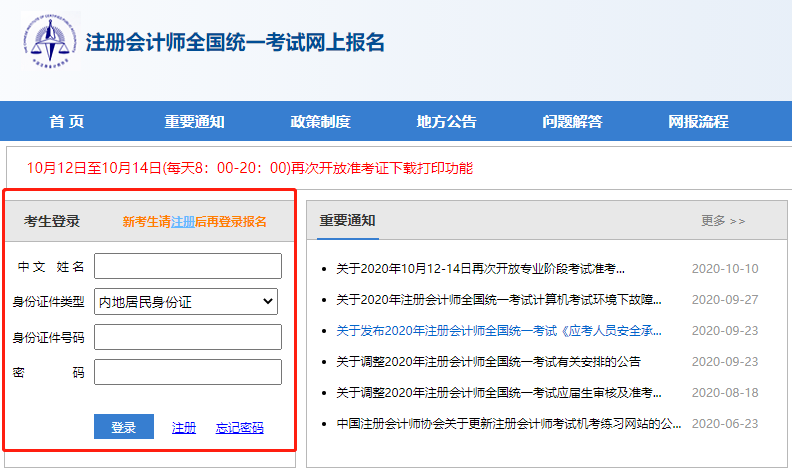
Task: Open 更多 >> link for more notices
Action: [x=723, y=221]
